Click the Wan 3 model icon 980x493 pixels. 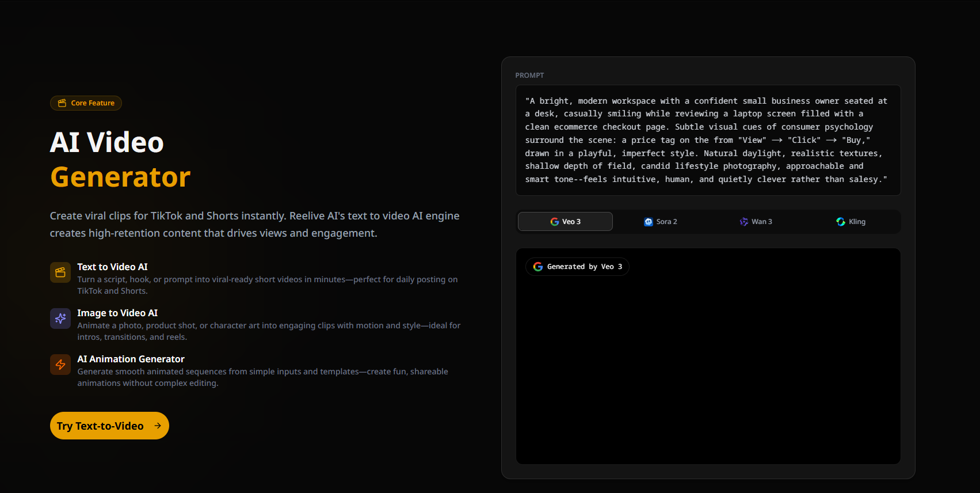pyautogui.click(x=744, y=222)
